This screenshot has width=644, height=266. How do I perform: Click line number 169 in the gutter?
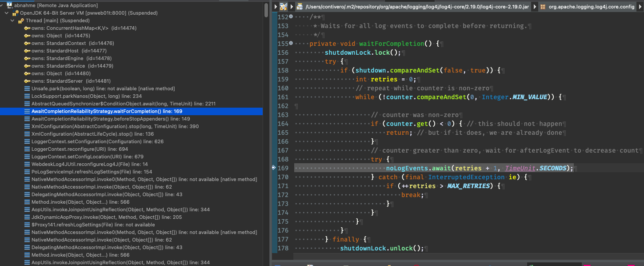point(283,168)
